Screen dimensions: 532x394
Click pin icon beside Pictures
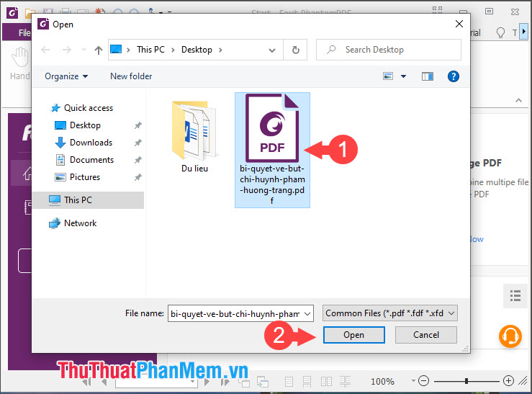click(x=137, y=177)
